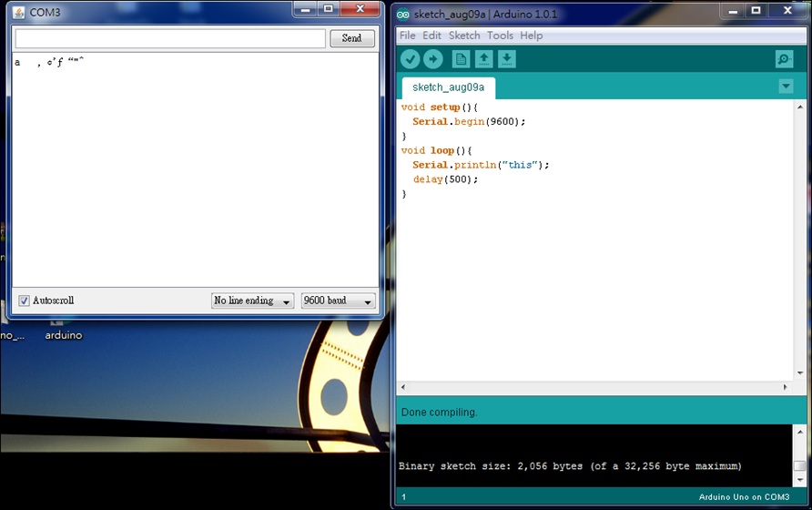Maximize the COM3 window

pos(329,9)
